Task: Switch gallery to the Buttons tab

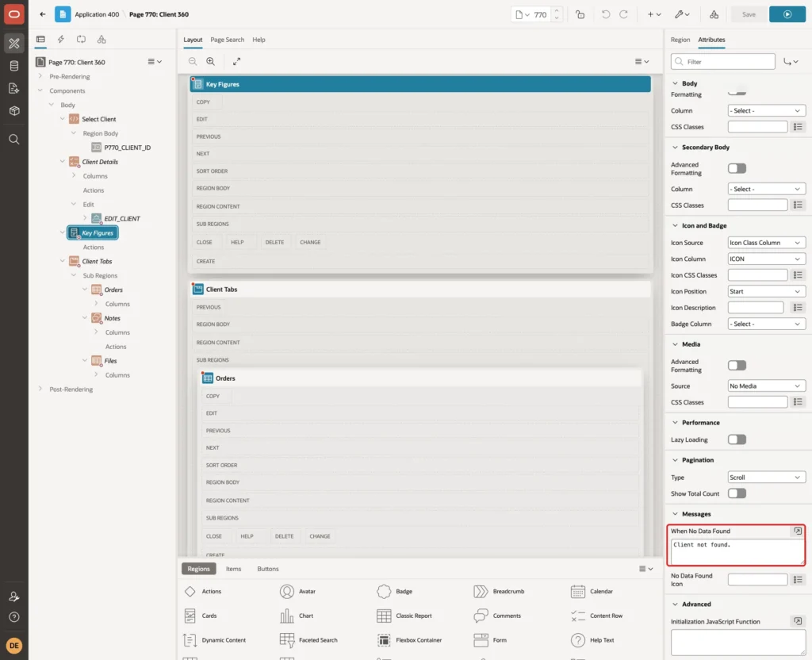Action: pos(268,569)
